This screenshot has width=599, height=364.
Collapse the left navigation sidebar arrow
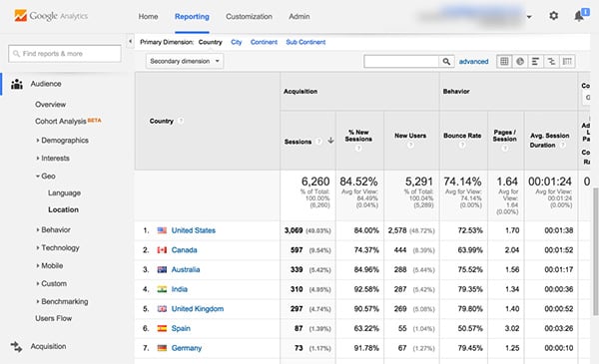(130, 41)
